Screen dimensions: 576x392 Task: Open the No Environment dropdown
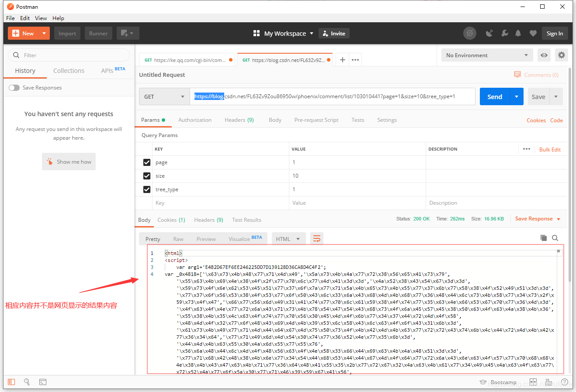point(488,55)
